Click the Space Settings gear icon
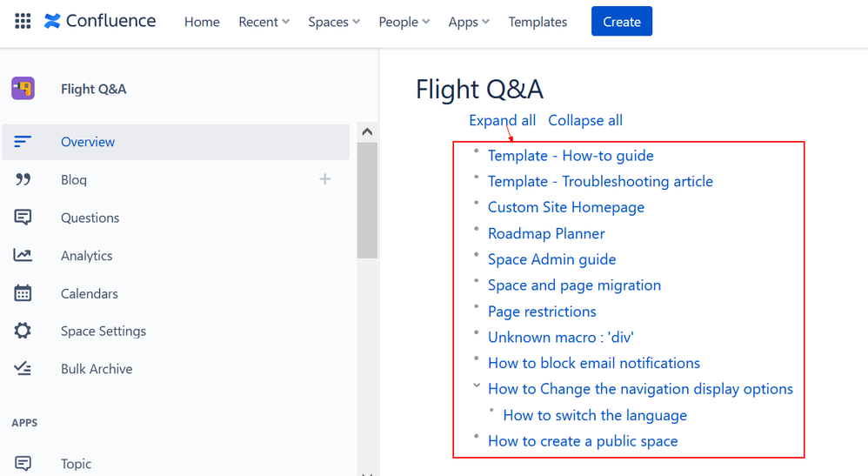 tap(23, 331)
